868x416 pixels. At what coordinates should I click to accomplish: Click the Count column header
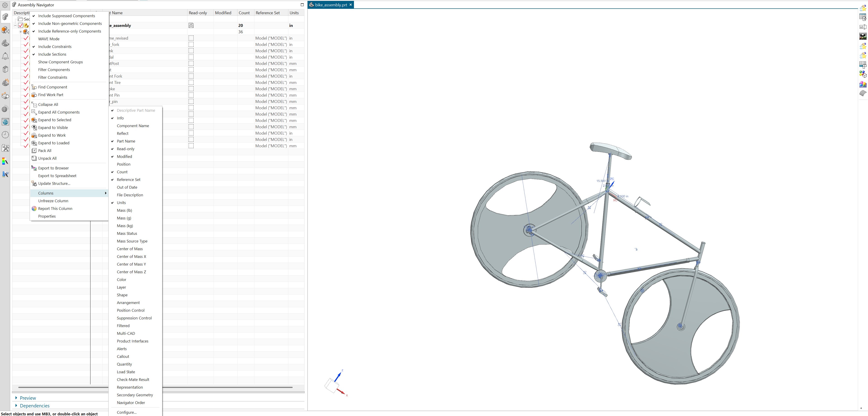pos(244,13)
